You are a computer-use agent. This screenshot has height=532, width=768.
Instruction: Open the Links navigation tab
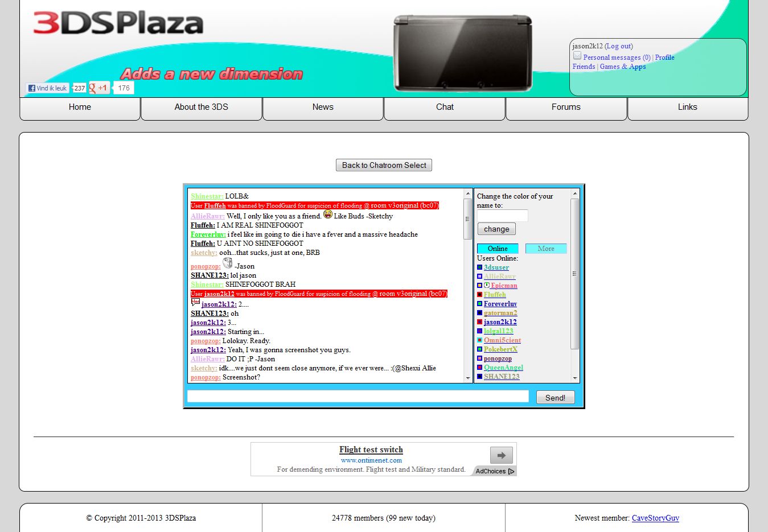(x=688, y=109)
